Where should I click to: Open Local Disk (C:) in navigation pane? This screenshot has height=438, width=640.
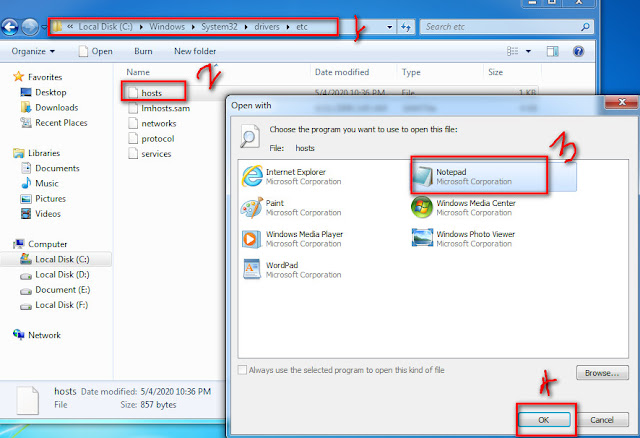coord(56,259)
